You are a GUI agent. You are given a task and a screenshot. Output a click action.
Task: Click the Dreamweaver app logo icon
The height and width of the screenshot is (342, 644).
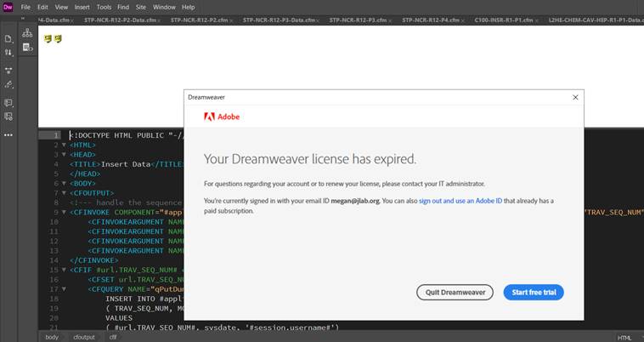click(8, 7)
